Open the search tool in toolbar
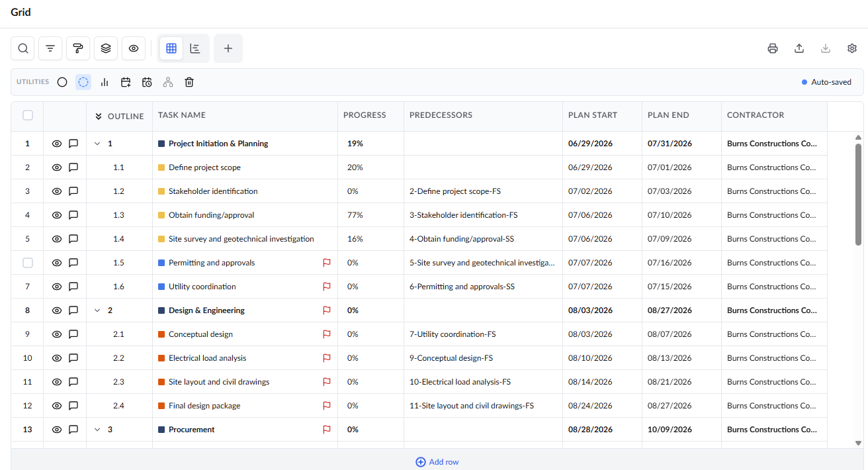Image resolution: width=868 pixels, height=470 pixels. pos(23,48)
